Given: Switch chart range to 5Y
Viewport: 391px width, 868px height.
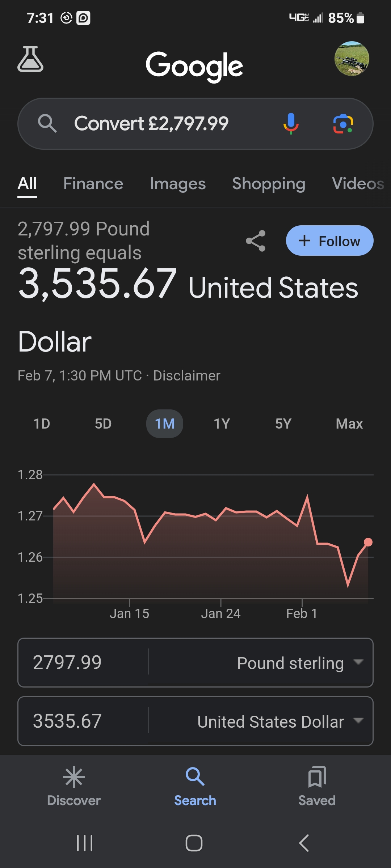Looking at the screenshot, I should (x=283, y=424).
